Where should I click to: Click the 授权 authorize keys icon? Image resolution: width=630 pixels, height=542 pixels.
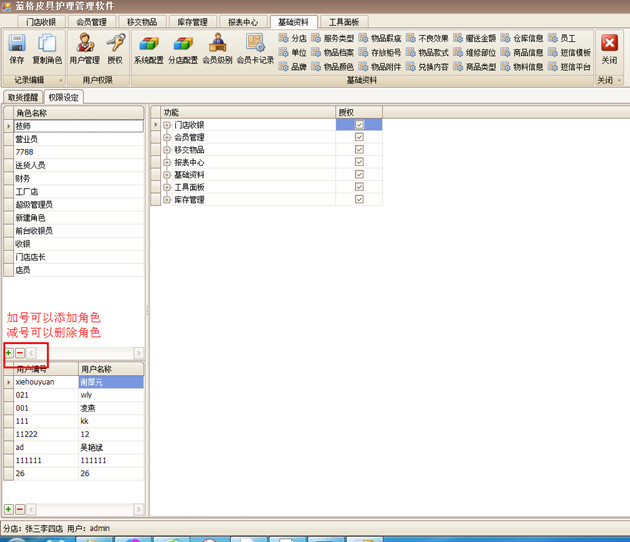115,46
